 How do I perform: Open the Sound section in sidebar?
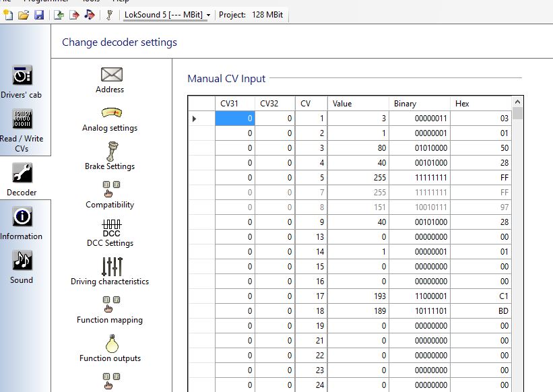click(22, 267)
